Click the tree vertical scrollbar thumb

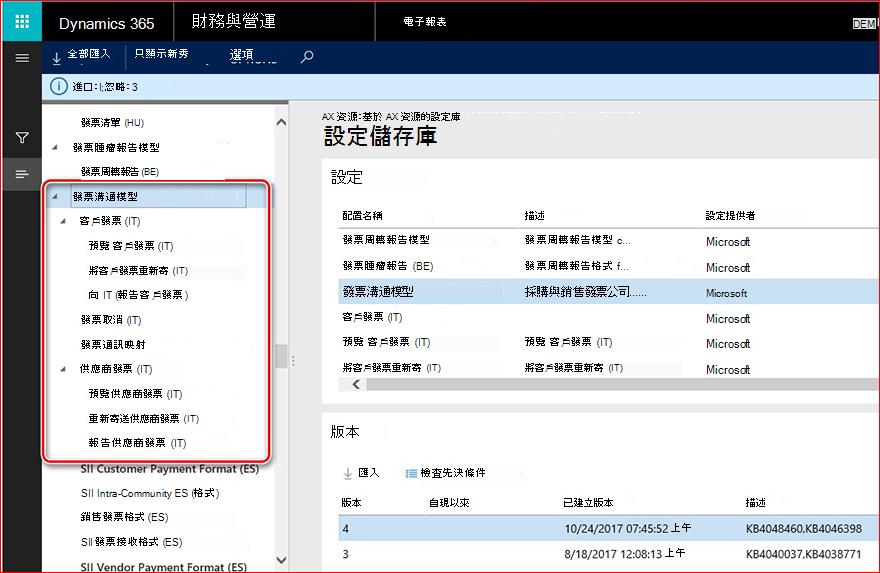281,356
